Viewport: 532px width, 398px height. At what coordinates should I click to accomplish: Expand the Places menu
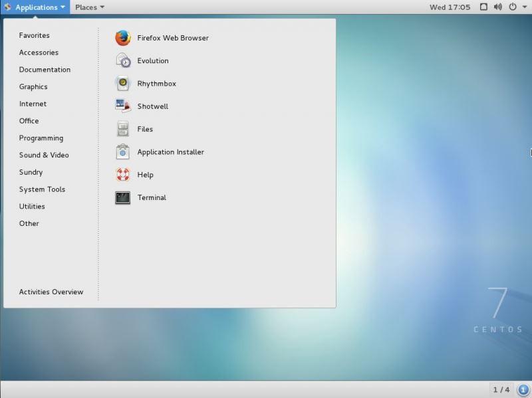pos(89,7)
